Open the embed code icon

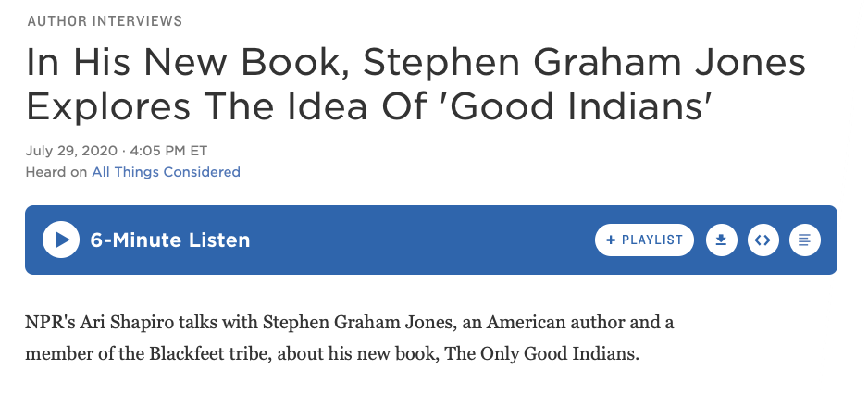[x=763, y=240]
